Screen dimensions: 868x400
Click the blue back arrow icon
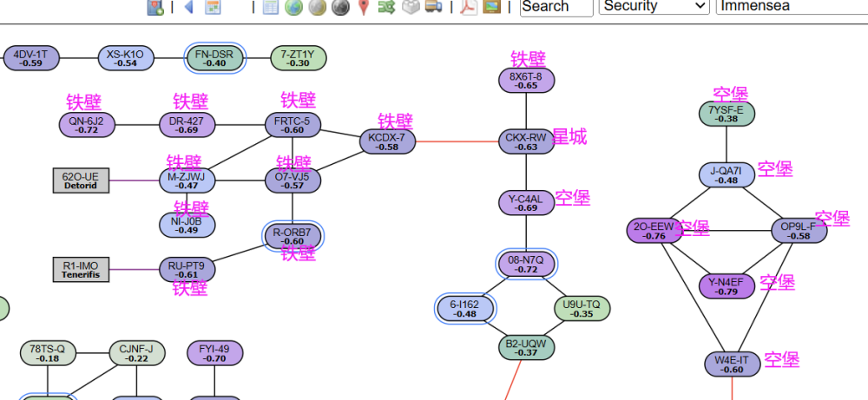tap(188, 7)
